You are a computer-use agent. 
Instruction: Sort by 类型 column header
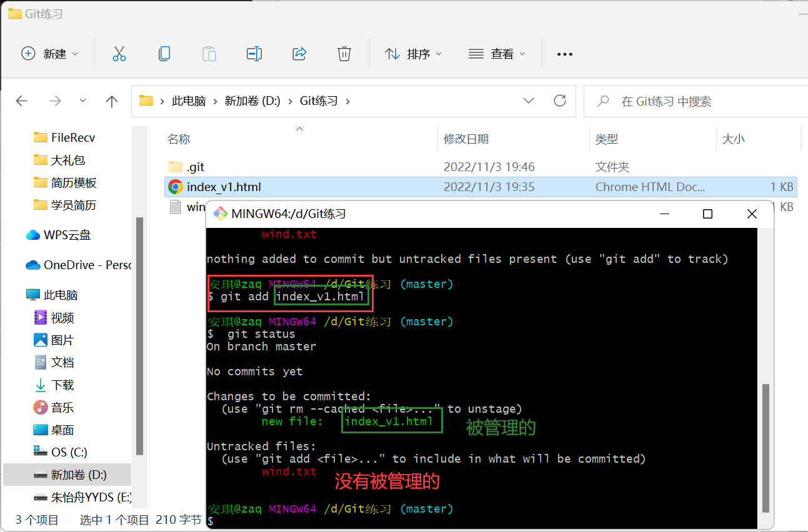607,139
